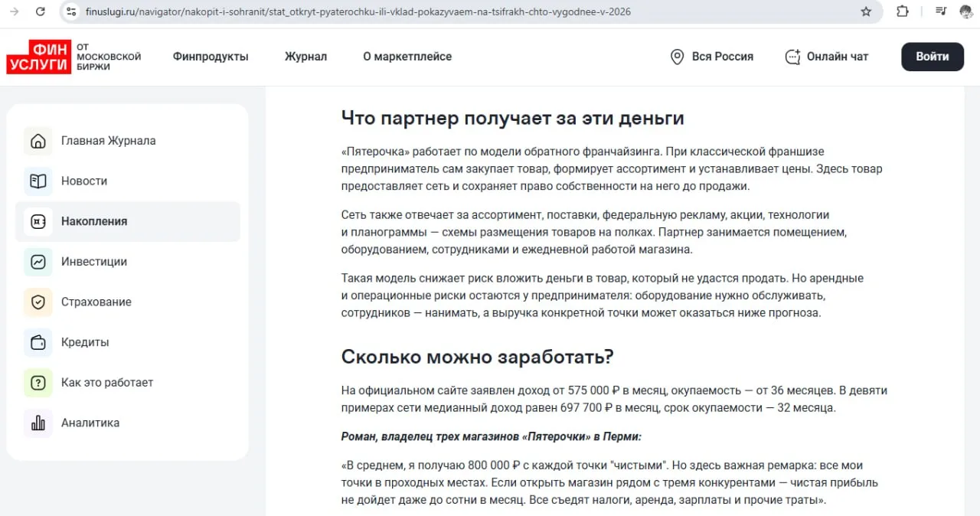Reload the page with the refresh icon

41,11
